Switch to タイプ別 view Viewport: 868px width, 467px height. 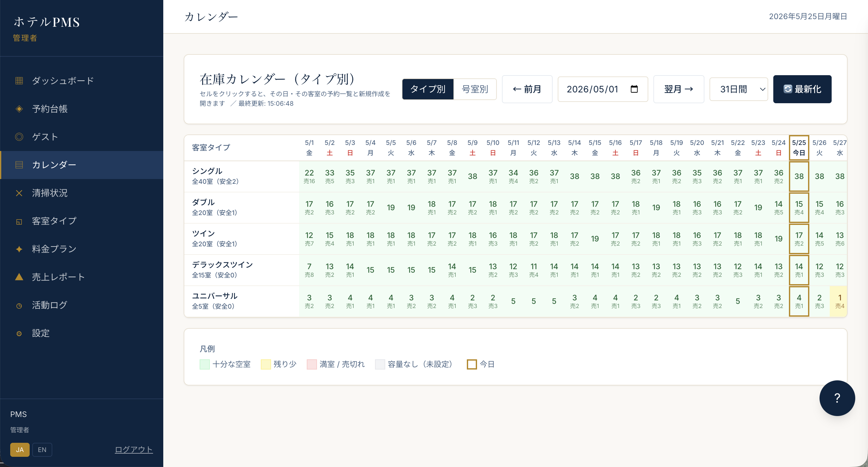click(428, 89)
